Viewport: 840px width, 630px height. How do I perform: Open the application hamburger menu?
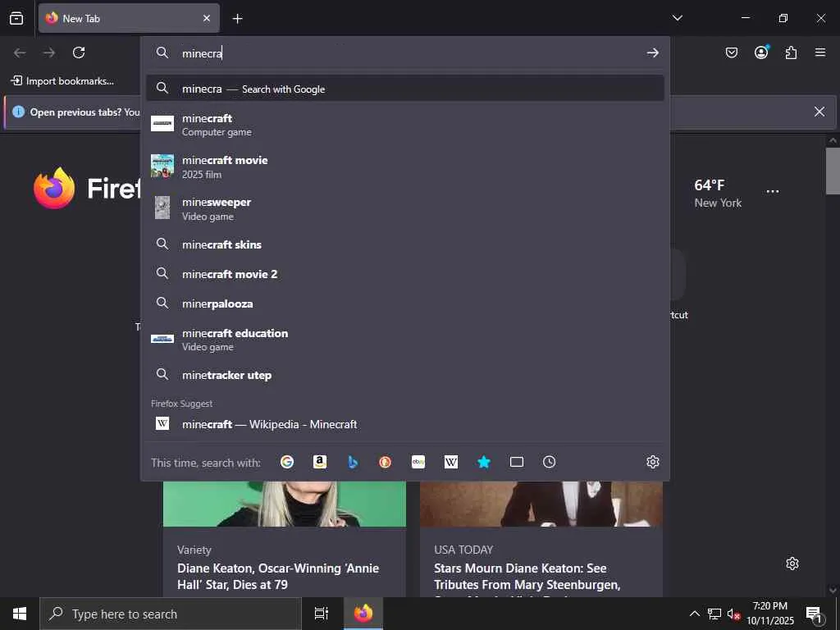(820, 52)
